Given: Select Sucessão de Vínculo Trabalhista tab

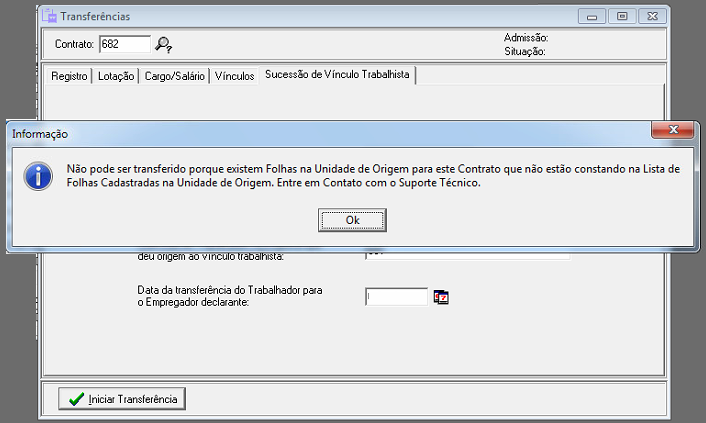Looking at the screenshot, I should pos(337,76).
